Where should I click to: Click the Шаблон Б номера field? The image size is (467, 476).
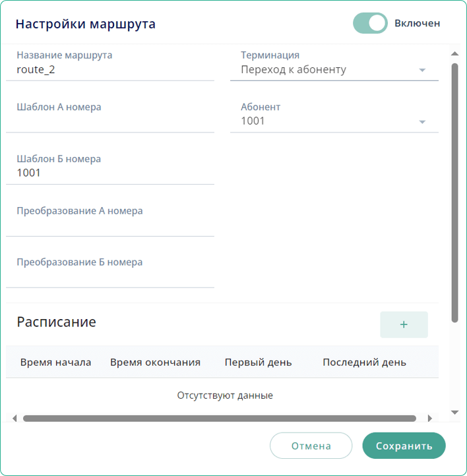pyautogui.click(x=110, y=173)
